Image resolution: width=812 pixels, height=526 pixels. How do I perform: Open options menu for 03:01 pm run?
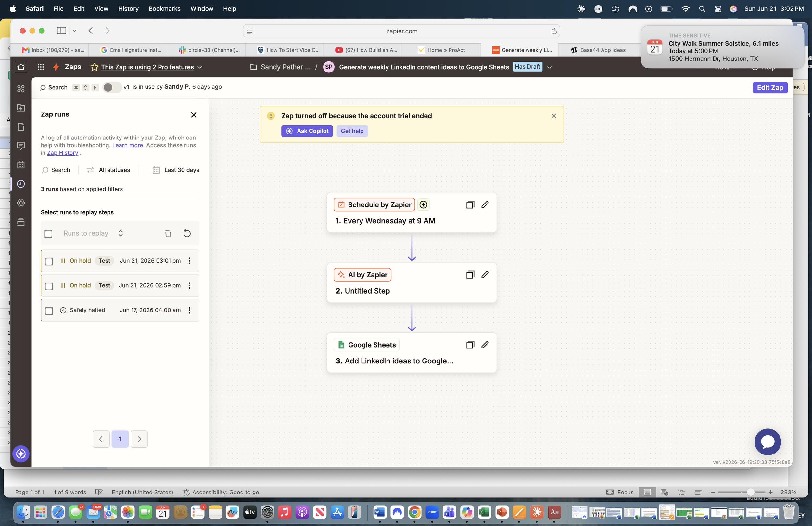tap(189, 261)
